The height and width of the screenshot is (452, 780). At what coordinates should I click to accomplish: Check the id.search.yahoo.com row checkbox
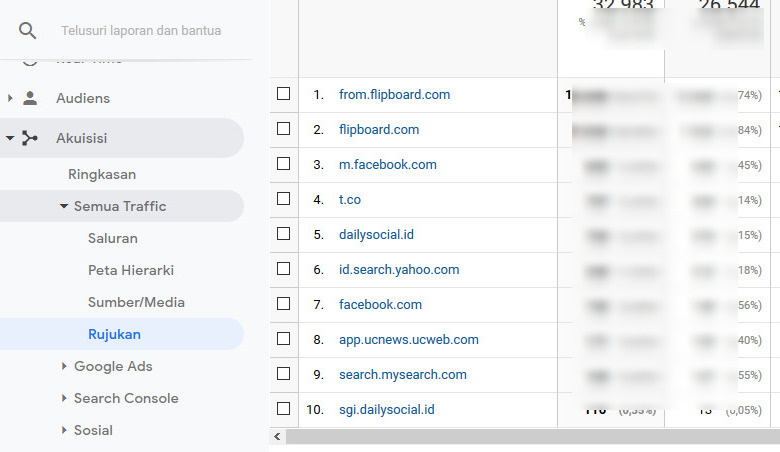coord(284,269)
